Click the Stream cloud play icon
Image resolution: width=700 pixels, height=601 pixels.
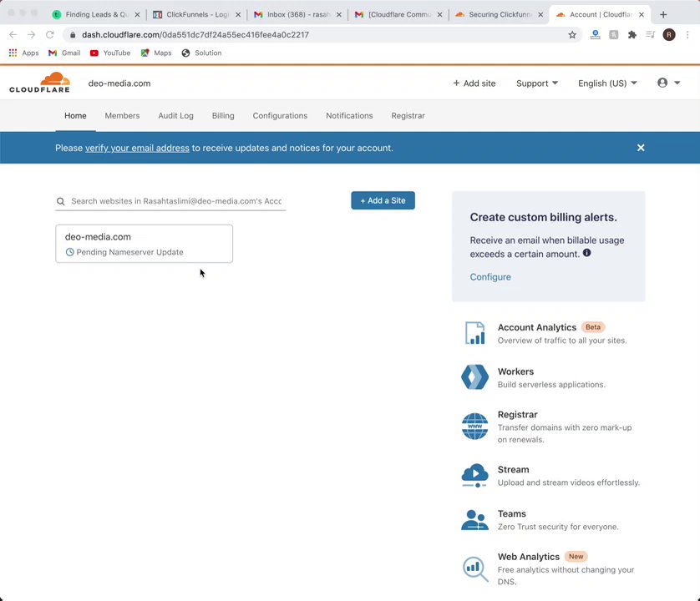pos(474,475)
